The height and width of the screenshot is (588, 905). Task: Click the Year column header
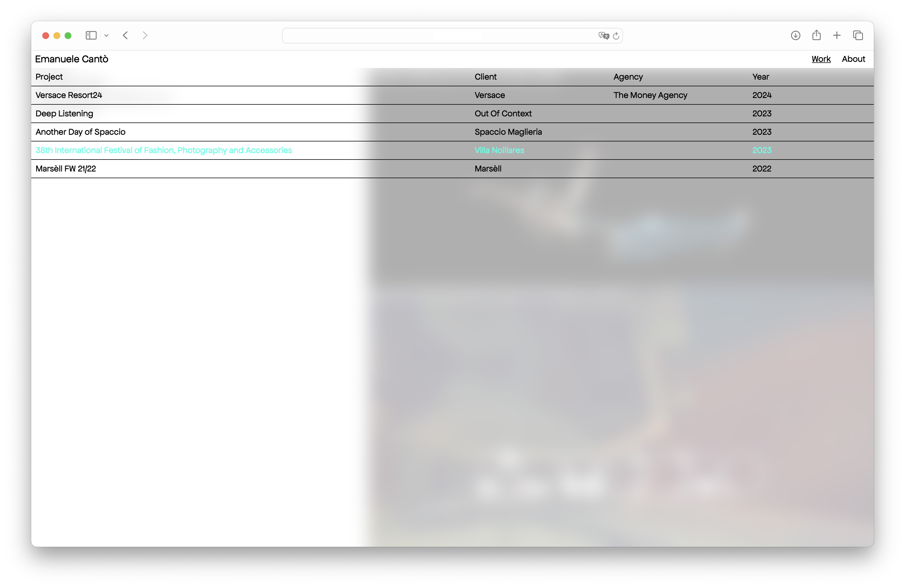pos(760,77)
